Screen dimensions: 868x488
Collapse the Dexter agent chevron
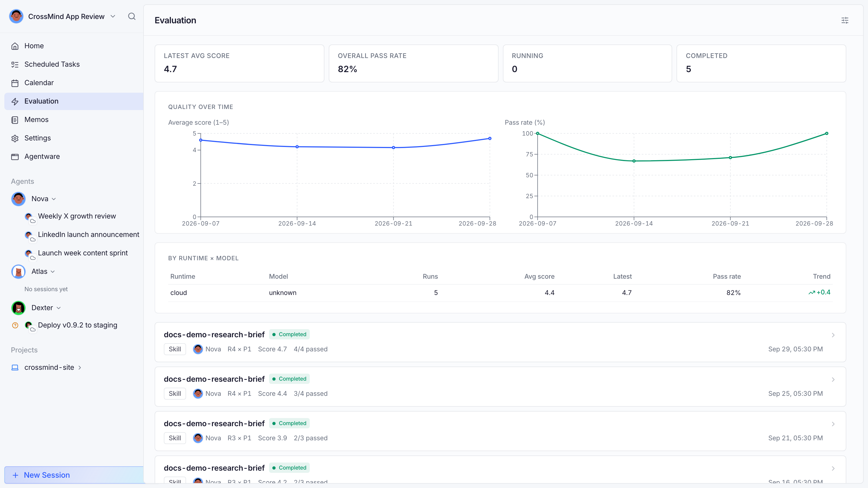59,308
